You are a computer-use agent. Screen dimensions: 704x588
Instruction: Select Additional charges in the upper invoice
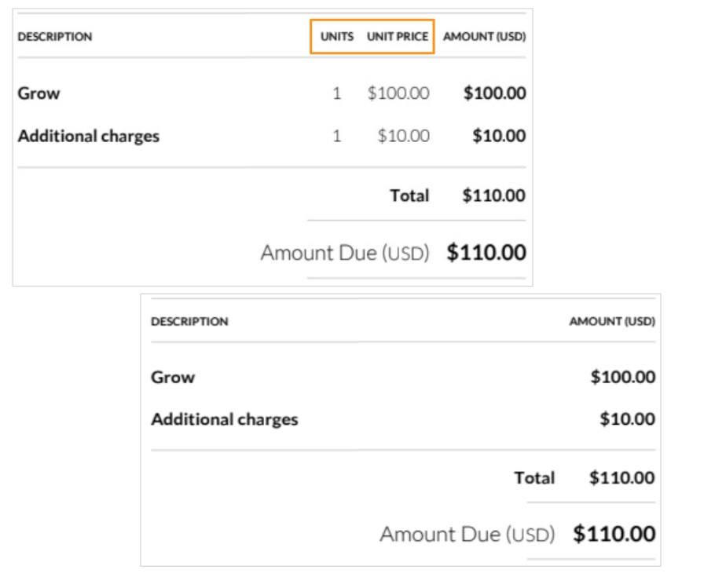tap(89, 136)
